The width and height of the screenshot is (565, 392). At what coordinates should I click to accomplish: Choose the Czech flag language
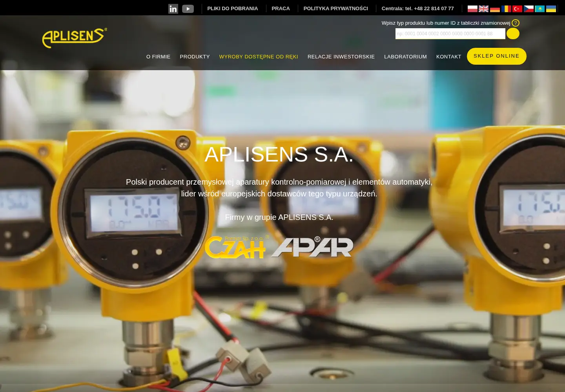529,9
